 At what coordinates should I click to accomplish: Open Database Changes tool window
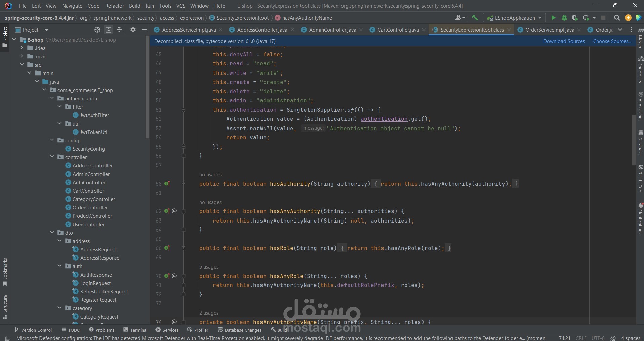pos(240,330)
